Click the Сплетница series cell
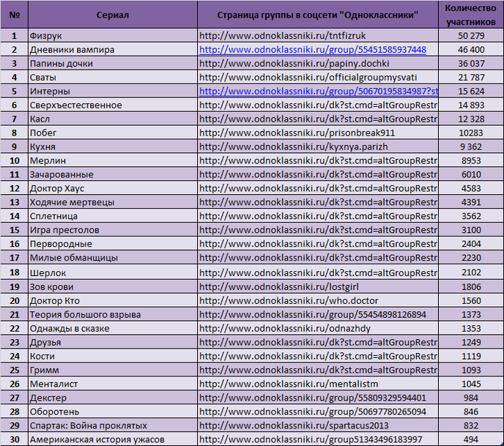Viewport: 504px width, 446px height. pyautogui.click(x=113, y=216)
